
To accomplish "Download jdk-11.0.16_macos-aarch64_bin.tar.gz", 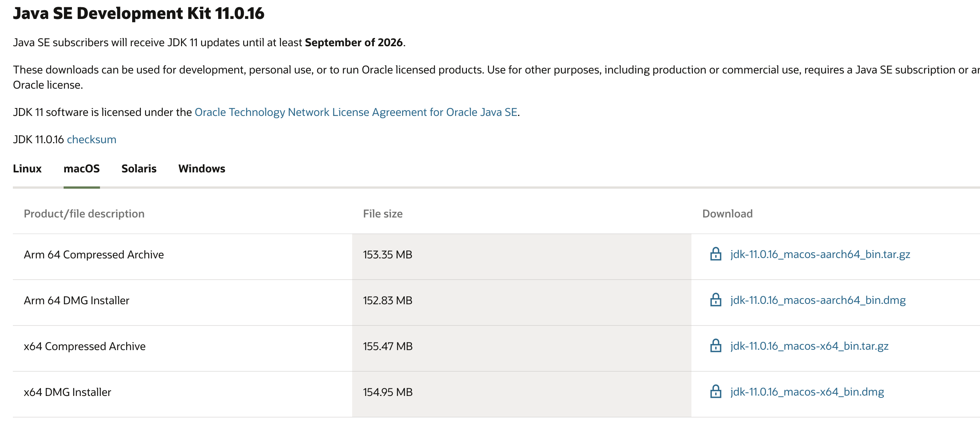I will (820, 254).
